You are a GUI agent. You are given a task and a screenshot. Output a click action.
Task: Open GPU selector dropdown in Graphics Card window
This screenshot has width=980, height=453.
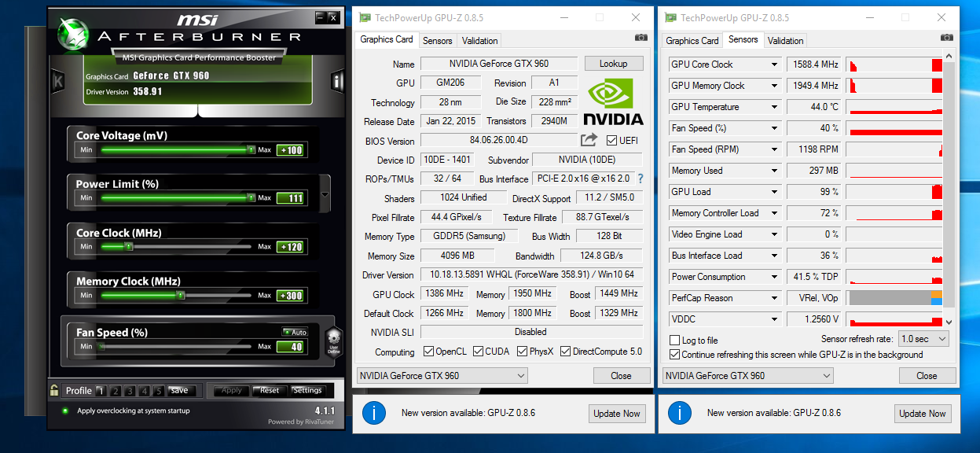(442, 376)
